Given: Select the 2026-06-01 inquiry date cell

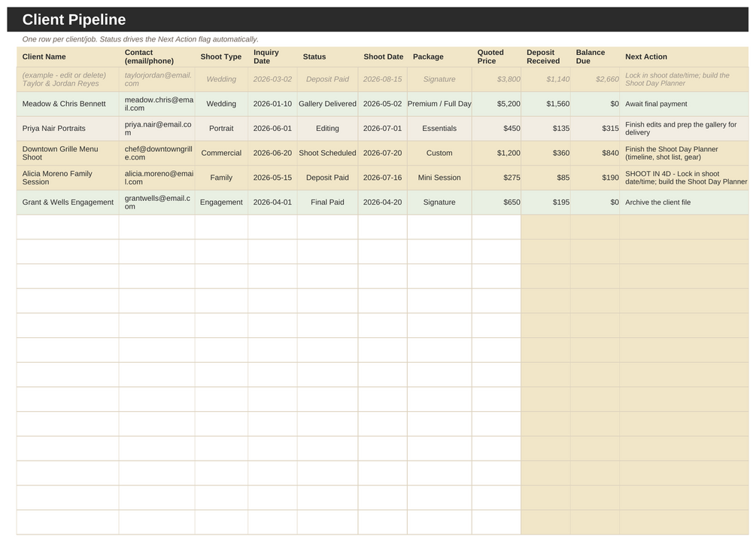Looking at the screenshot, I should point(272,129).
